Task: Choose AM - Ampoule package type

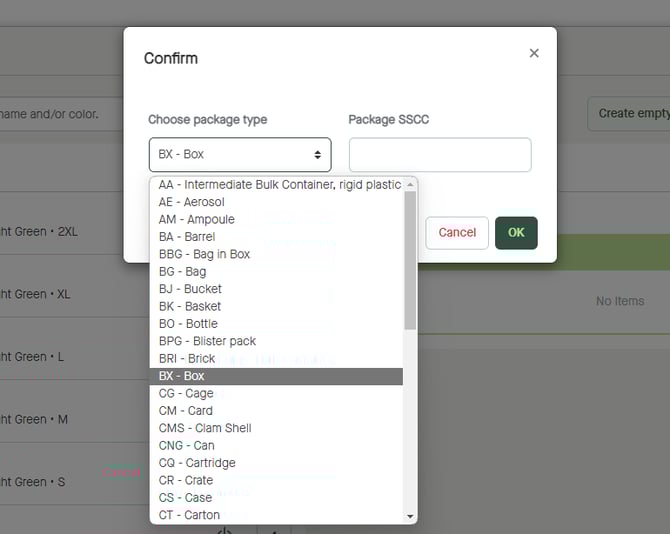Action: (x=196, y=219)
